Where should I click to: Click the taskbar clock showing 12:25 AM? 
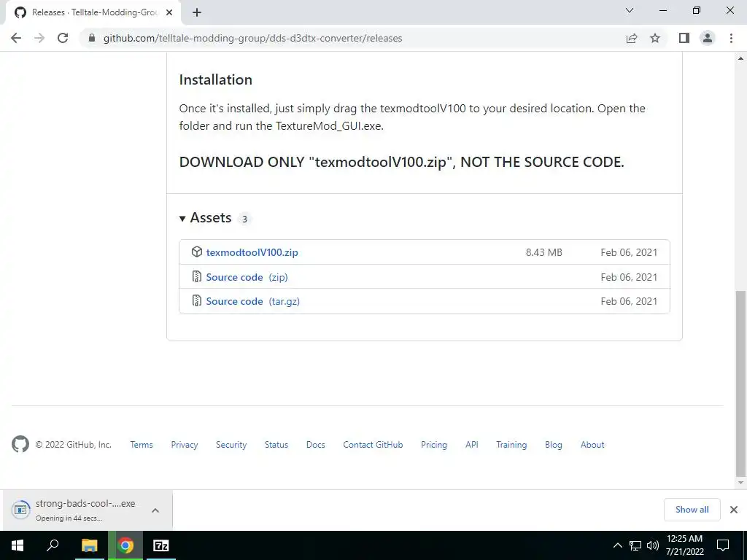point(684,545)
